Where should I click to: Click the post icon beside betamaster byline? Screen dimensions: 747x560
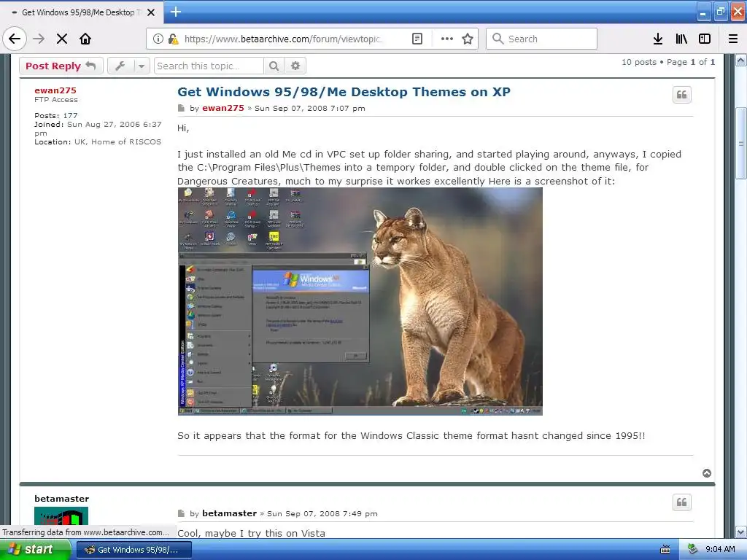181,513
